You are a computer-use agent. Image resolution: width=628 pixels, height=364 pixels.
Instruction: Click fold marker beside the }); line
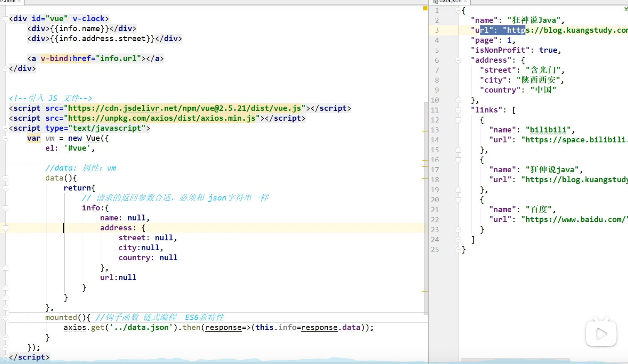point(5,347)
